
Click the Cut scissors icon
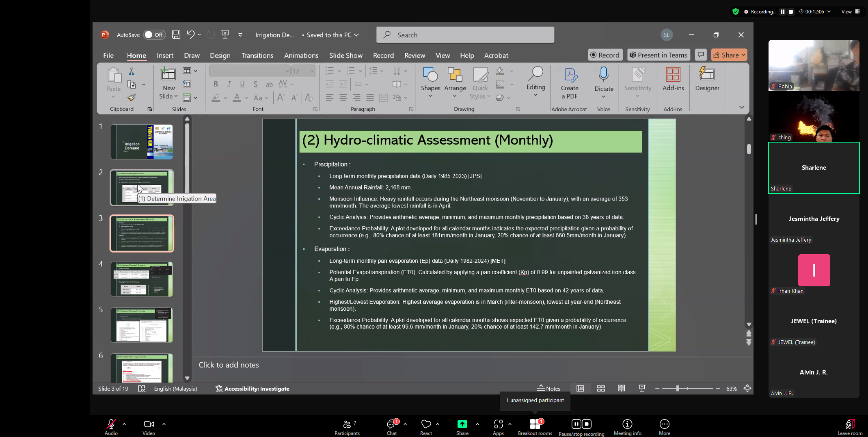tap(131, 71)
